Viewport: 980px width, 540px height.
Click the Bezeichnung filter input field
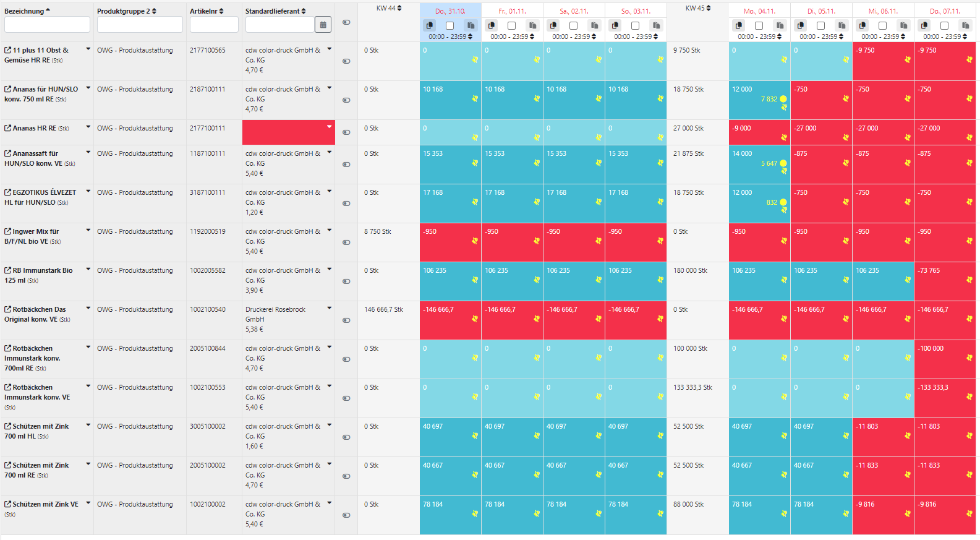click(x=47, y=25)
